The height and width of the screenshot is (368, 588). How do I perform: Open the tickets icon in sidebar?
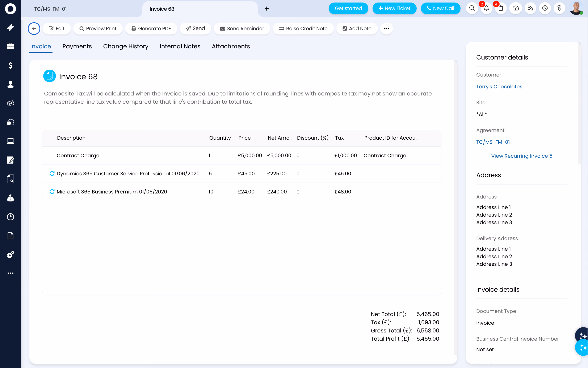point(10,28)
